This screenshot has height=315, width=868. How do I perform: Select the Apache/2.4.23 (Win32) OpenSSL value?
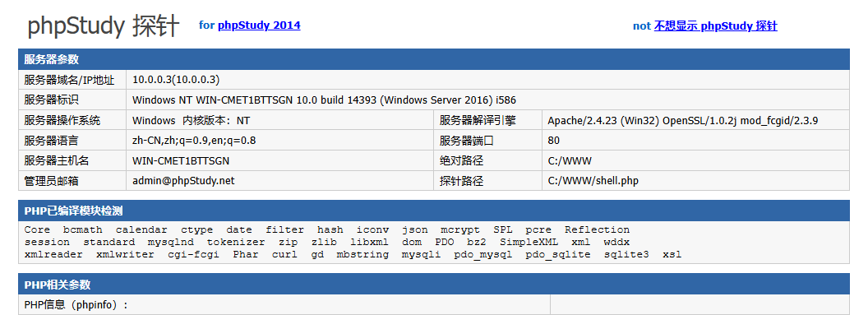(683, 120)
